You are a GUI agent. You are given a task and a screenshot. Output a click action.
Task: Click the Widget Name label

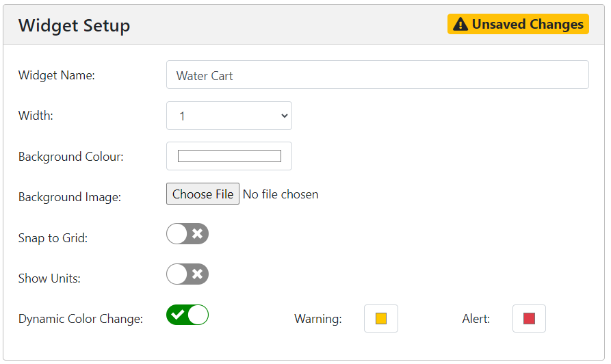coord(57,75)
